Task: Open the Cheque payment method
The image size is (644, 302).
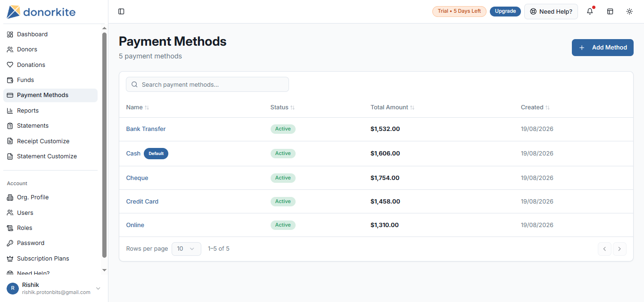Action: click(x=137, y=178)
